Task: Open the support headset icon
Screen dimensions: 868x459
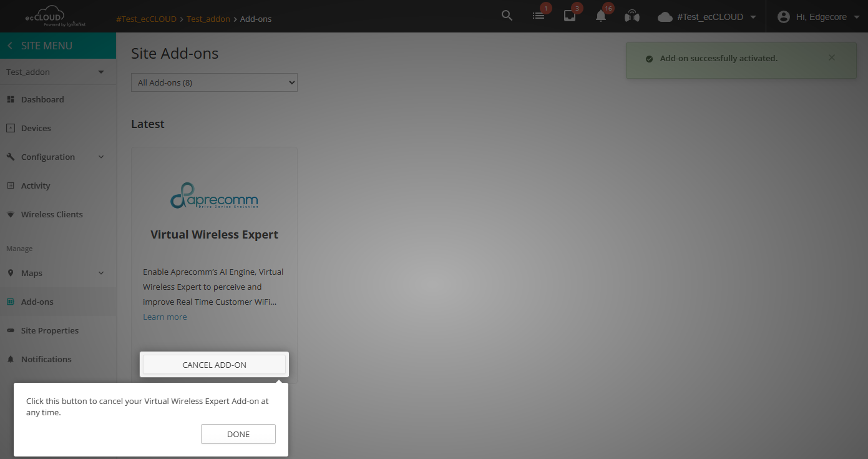Action: 631,16
